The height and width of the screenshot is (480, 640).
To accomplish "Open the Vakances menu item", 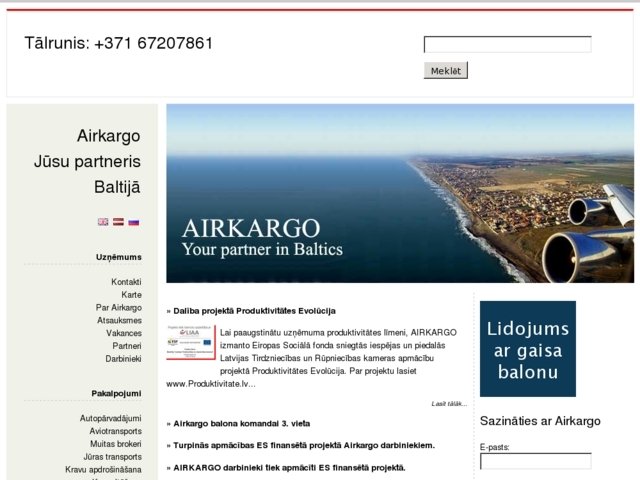I will pos(124,333).
